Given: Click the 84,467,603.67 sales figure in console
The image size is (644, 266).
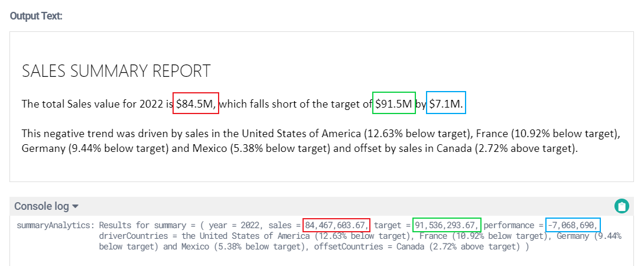Looking at the screenshot, I should pos(336,225).
